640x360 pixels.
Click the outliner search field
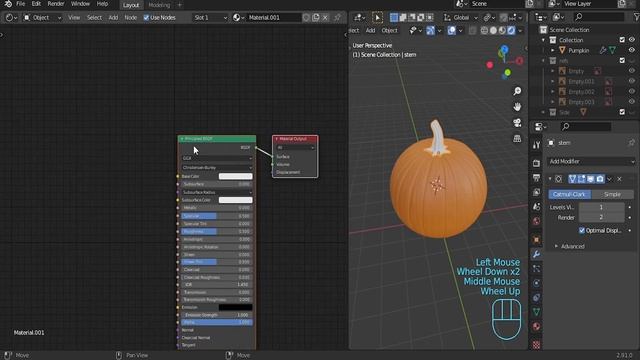[598, 17]
